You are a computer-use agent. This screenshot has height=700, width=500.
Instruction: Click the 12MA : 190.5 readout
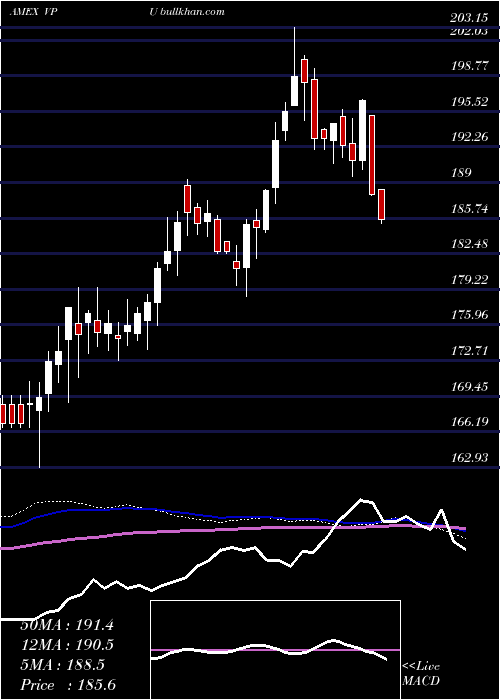pyautogui.click(x=67, y=645)
